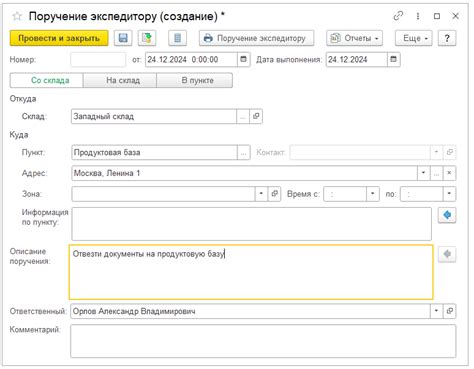Screen dimensions: 474x369
Task: Open calendar for document date
Action: 244,60
